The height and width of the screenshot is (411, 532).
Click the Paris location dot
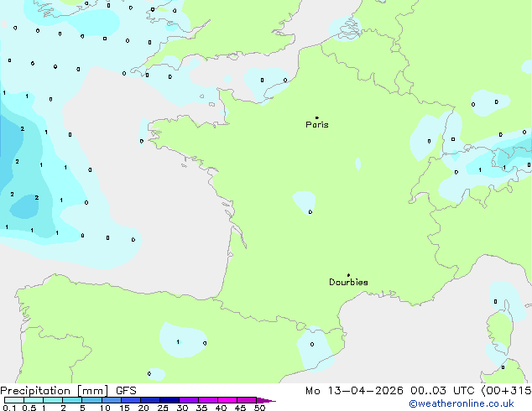(317, 117)
